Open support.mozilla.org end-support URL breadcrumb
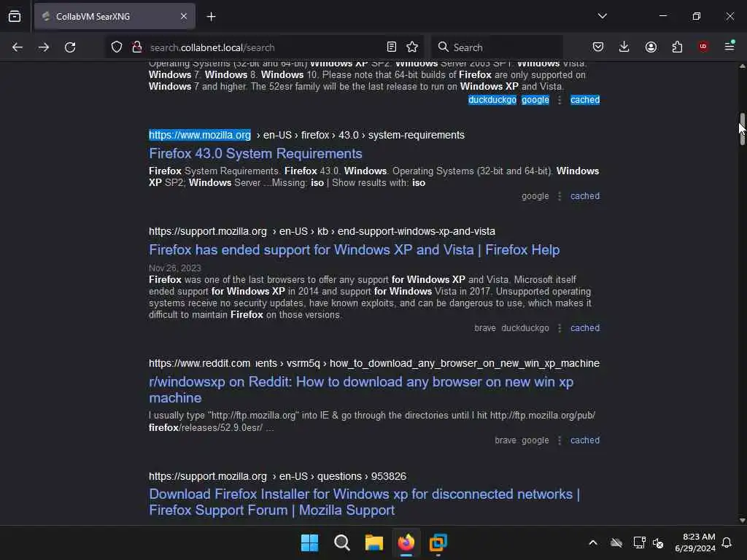747x560 pixels. click(x=322, y=231)
